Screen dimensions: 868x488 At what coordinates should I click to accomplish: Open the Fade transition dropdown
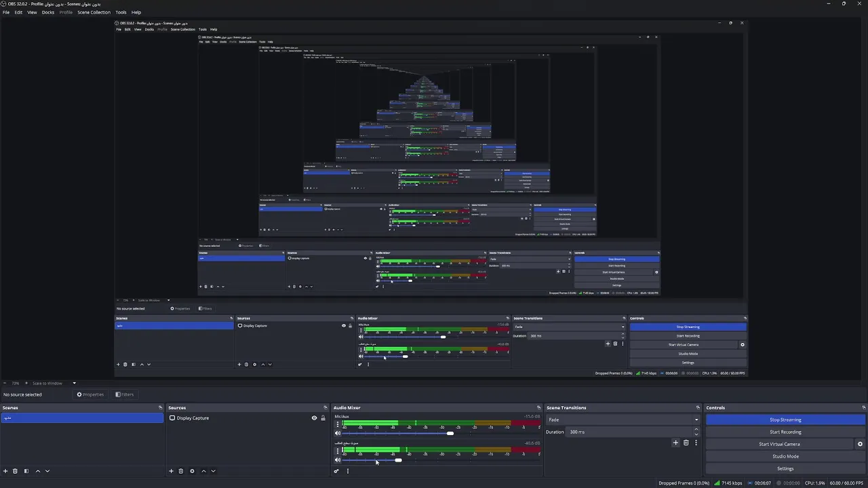pos(623,420)
